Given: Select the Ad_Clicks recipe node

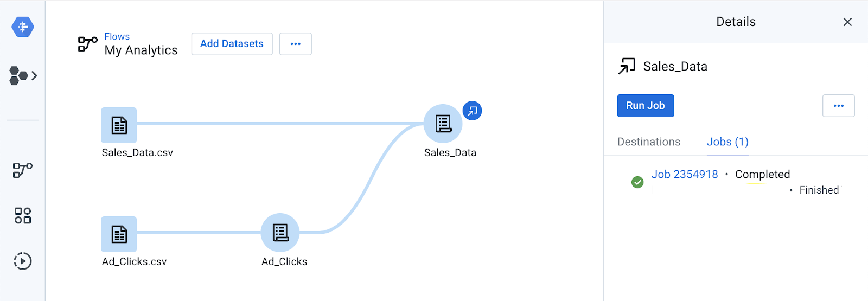Looking at the screenshot, I should (280, 233).
